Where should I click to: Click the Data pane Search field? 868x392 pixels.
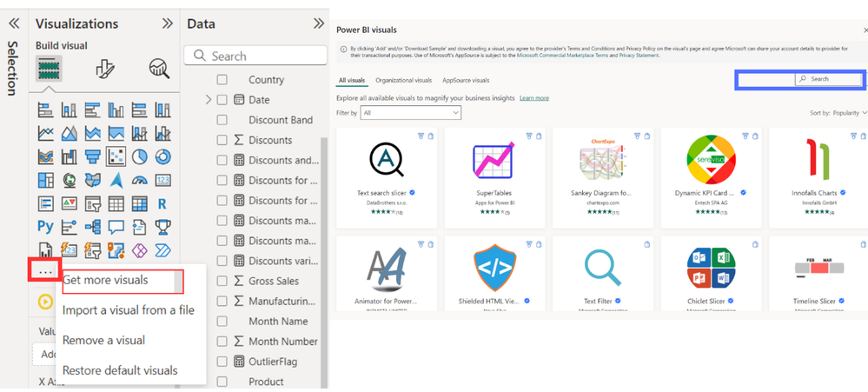pyautogui.click(x=255, y=56)
